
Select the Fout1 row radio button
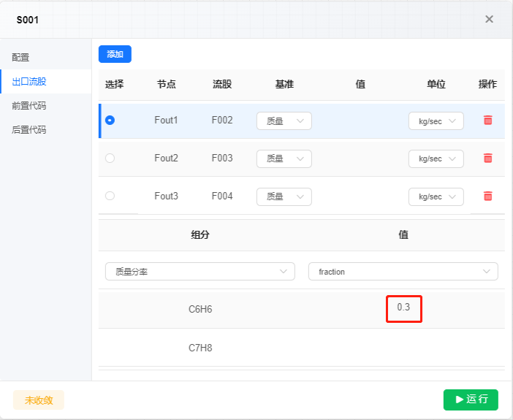(110, 121)
